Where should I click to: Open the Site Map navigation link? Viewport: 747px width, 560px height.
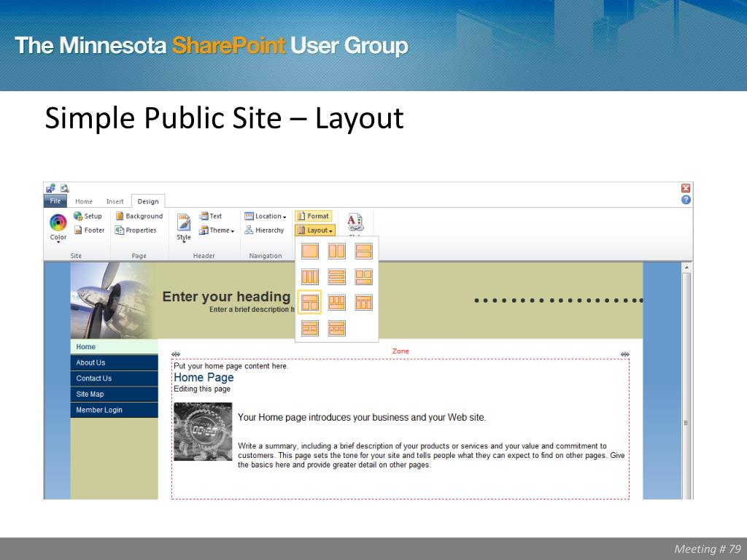[115, 394]
